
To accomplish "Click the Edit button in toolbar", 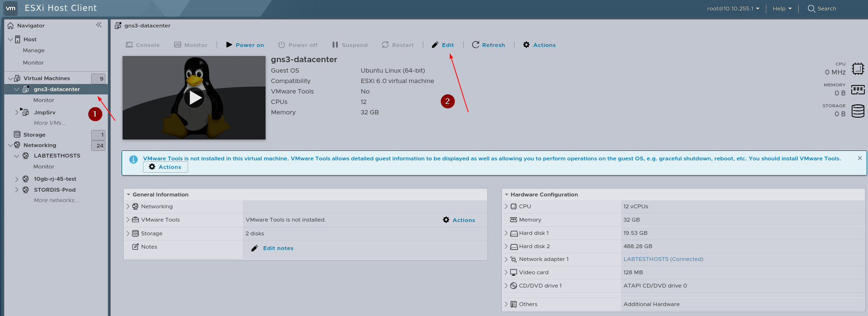I will tap(442, 45).
